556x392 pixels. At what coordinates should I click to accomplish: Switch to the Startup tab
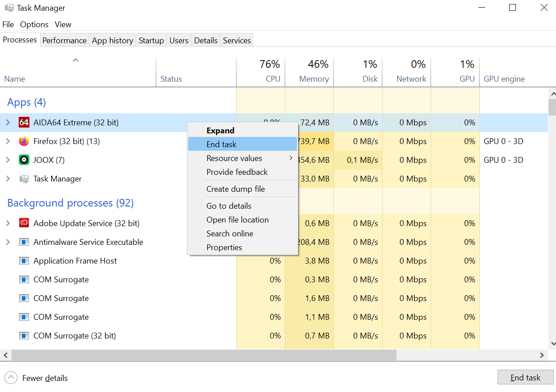151,41
